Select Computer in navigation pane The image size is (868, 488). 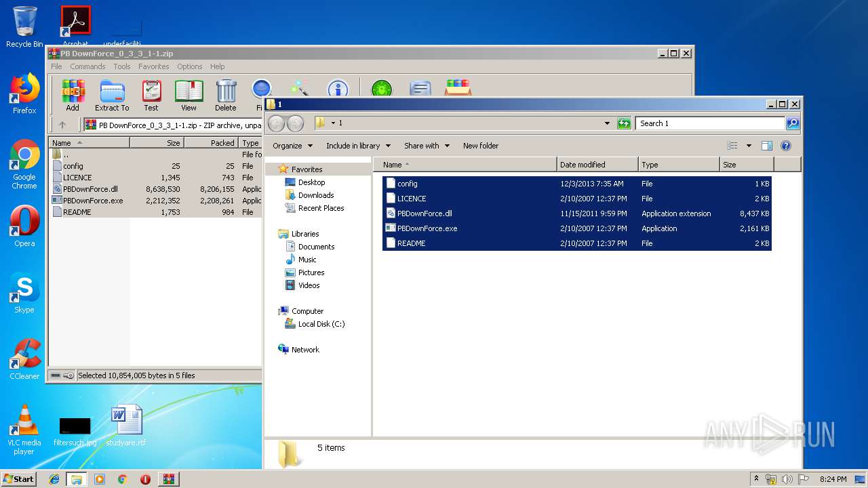point(307,311)
